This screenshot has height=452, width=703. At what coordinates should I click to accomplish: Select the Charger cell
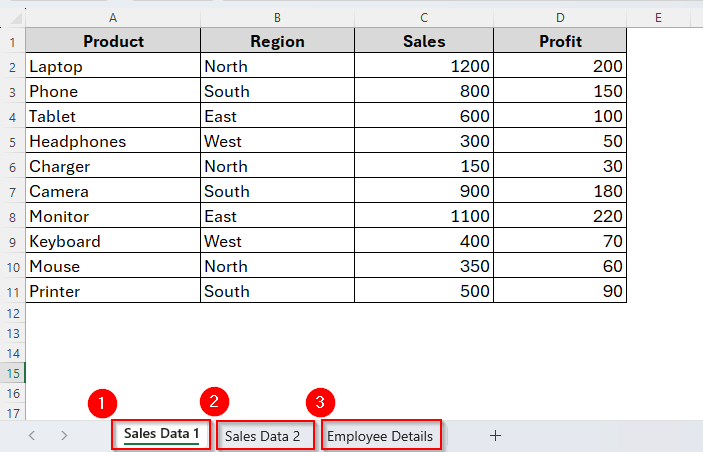(113, 166)
